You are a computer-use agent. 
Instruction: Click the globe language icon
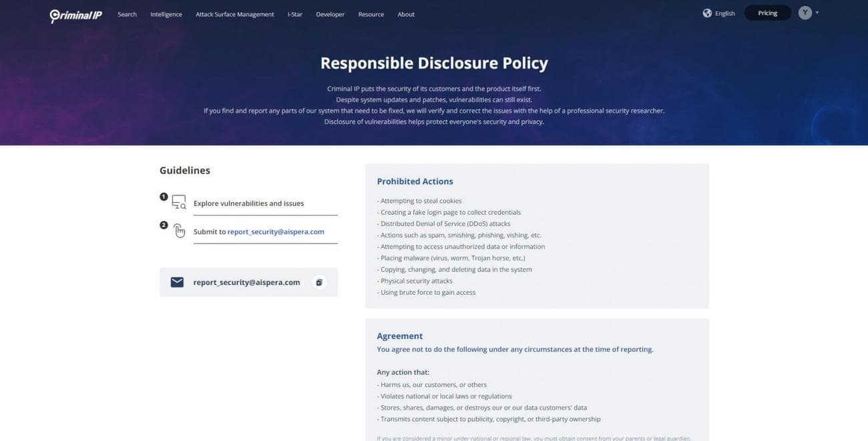pos(707,13)
